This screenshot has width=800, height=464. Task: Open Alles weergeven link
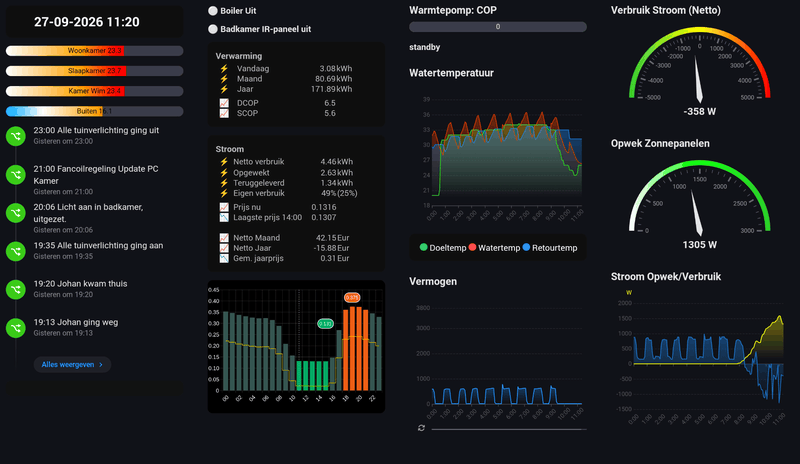[72, 364]
